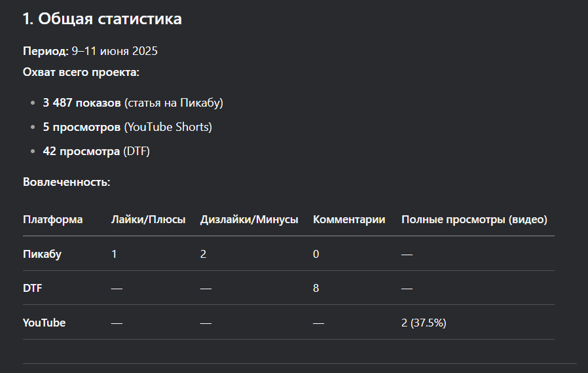Click the "Платформа" column header
588x373 pixels.
(x=52, y=219)
